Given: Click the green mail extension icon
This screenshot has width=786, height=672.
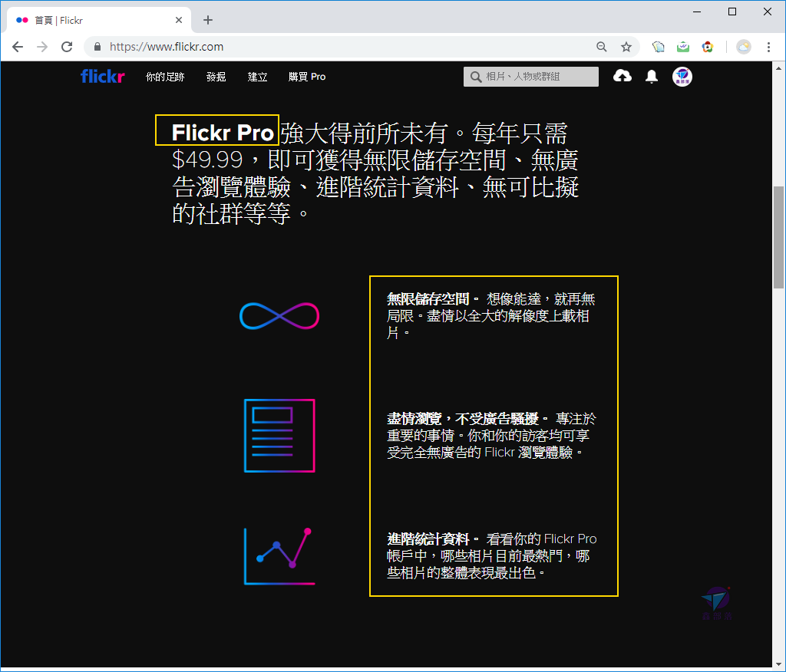Looking at the screenshot, I should click(x=682, y=47).
